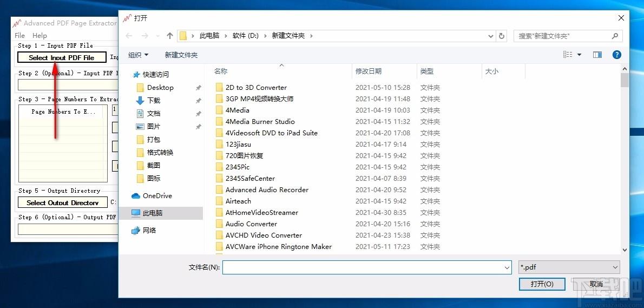This screenshot has width=644, height=308.
Task: Click chevron after 新建文件夹 in path
Action: click(311, 36)
